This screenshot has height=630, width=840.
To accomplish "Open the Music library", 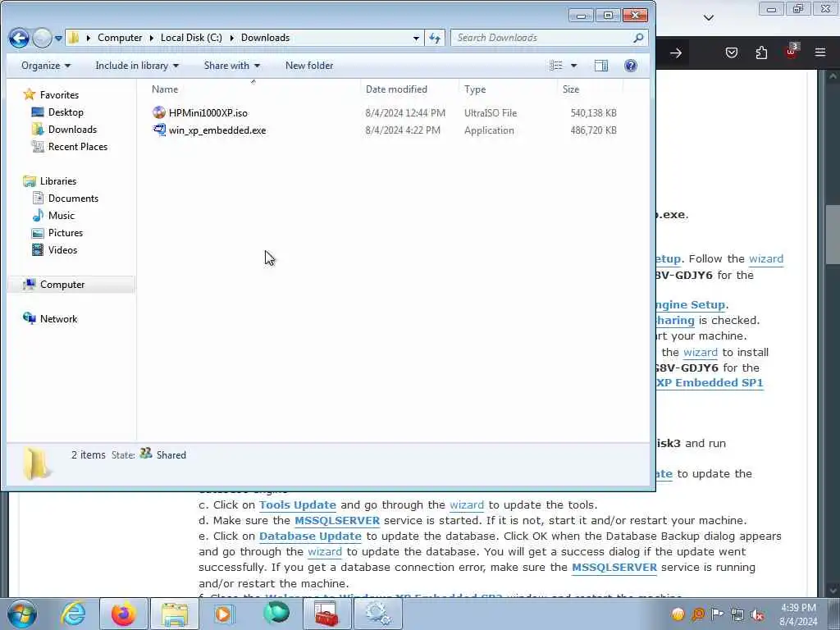I will coord(61,216).
